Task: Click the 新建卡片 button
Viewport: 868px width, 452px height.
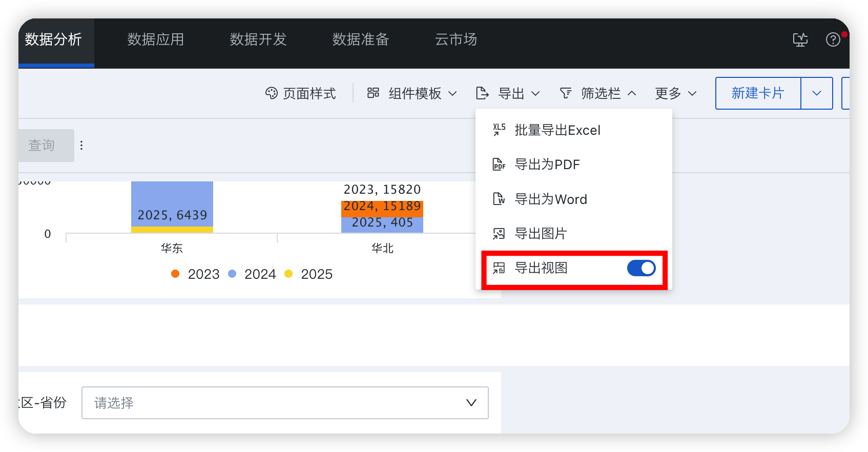Action: 758,93
